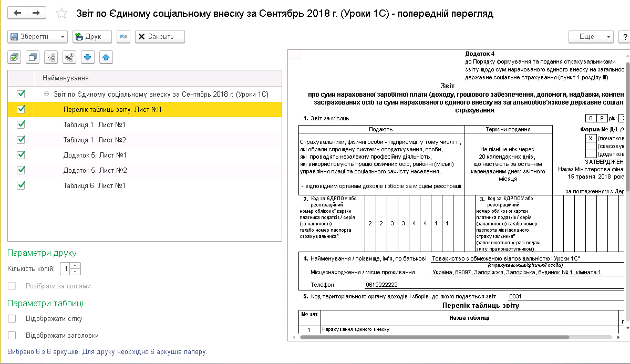Decrease number of copies with down spinner
The height and width of the screenshot is (364, 630).
point(75,272)
